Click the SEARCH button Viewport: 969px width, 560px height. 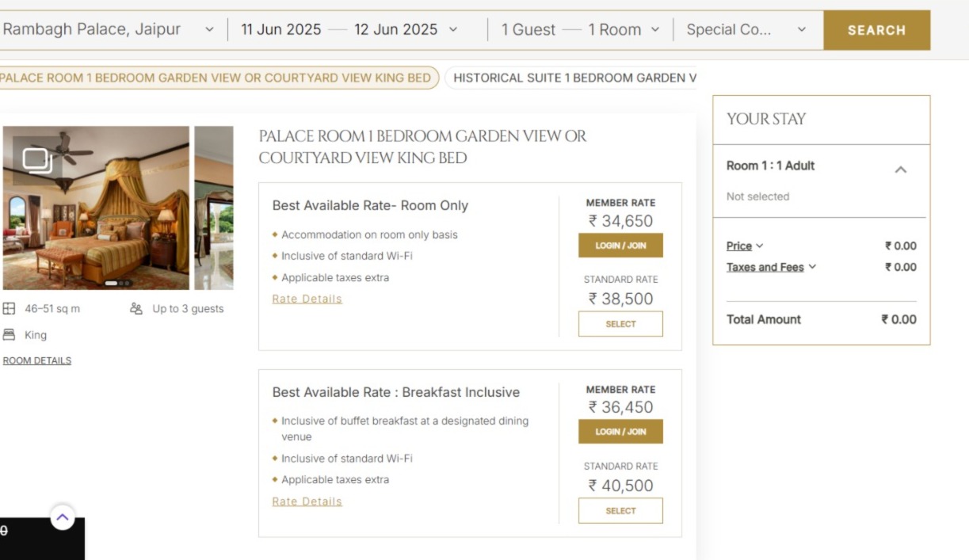pos(876,30)
